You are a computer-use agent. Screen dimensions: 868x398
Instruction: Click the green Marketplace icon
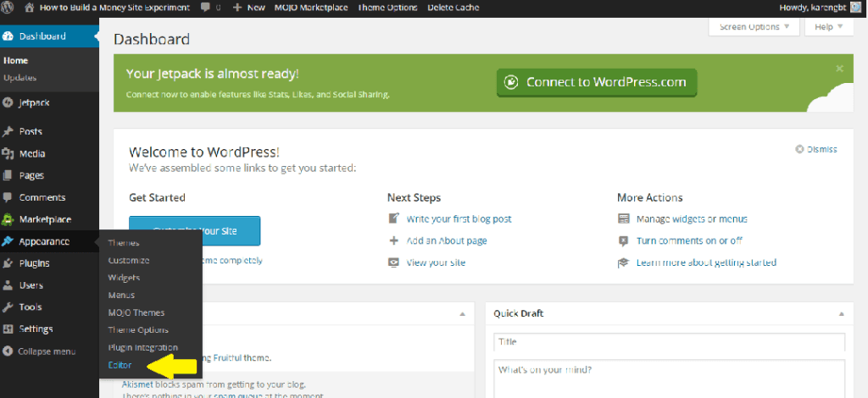[8, 219]
